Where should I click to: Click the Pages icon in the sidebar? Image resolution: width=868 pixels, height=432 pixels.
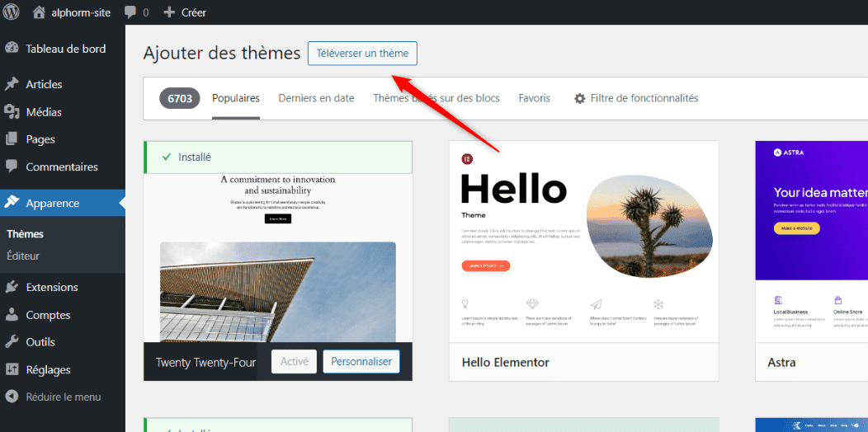12,139
